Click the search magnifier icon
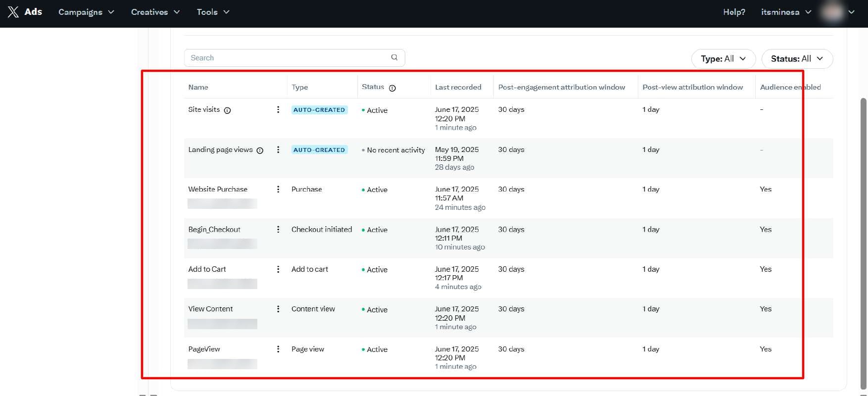Image resolution: width=868 pixels, height=396 pixels. (x=394, y=57)
